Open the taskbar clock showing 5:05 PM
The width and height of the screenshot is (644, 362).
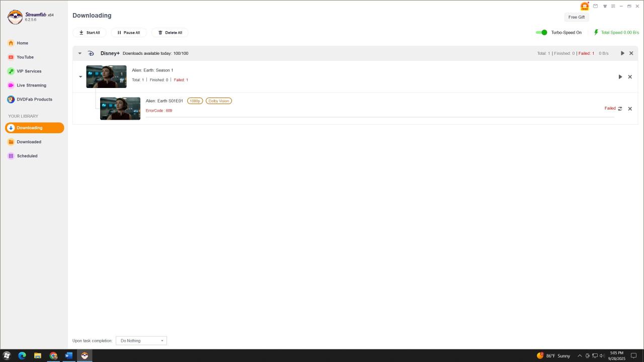pyautogui.click(x=616, y=355)
